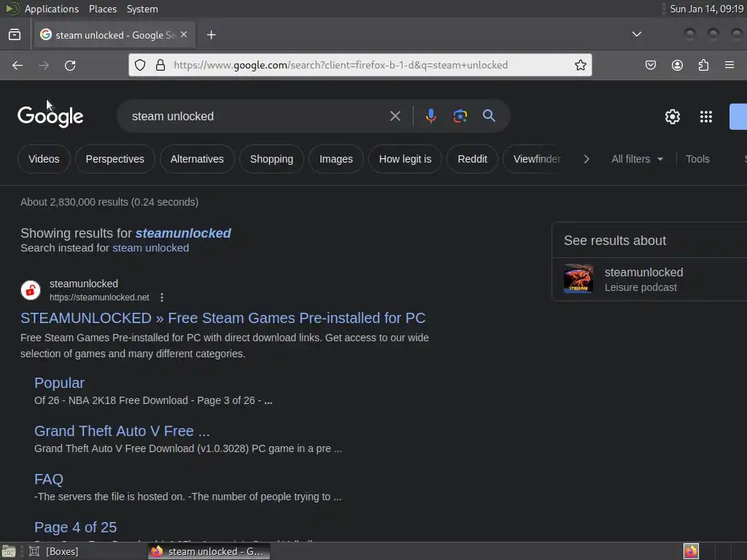This screenshot has width=747, height=560.
Task: Select the Shopping filter chip
Action: [x=271, y=159]
